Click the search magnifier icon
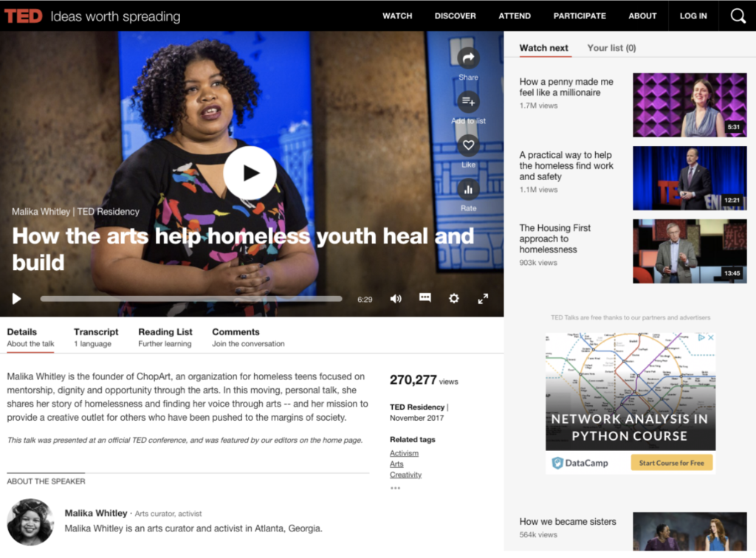 pyautogui.click(x=738, y=16)
